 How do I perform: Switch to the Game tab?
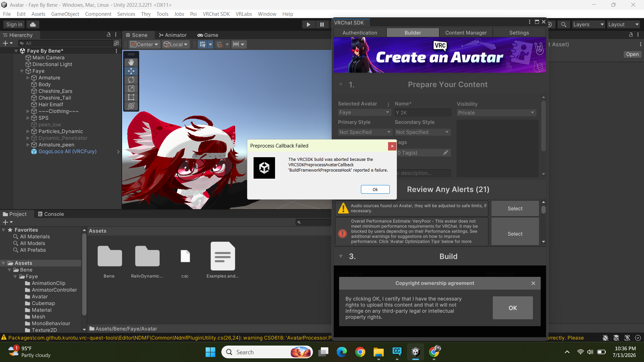pyautogui.click(x=208, y=35)
